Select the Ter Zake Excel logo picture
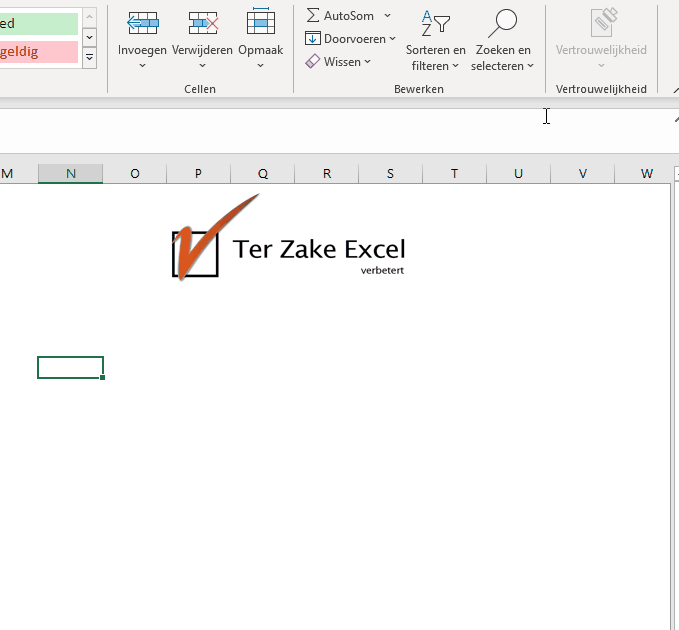This screenshot has height=630, width=679. click(x=288, y=237)
